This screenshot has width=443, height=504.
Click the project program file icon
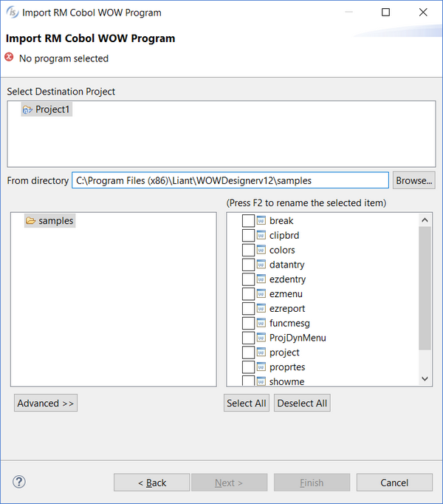[x=261, y=353]
